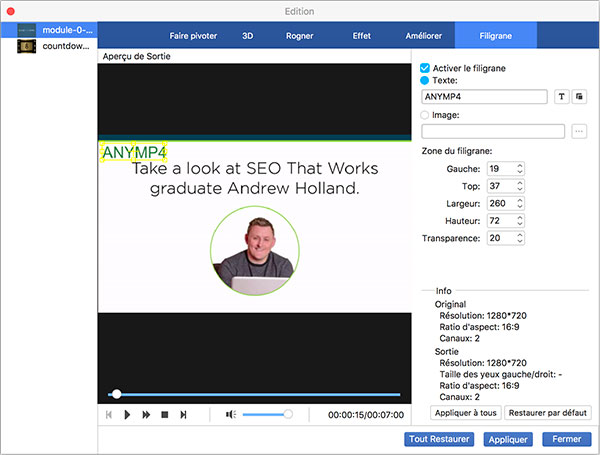The image size is (600, 455).
Task: Skip to the next frame icon
Action: [x=183, y=414]
